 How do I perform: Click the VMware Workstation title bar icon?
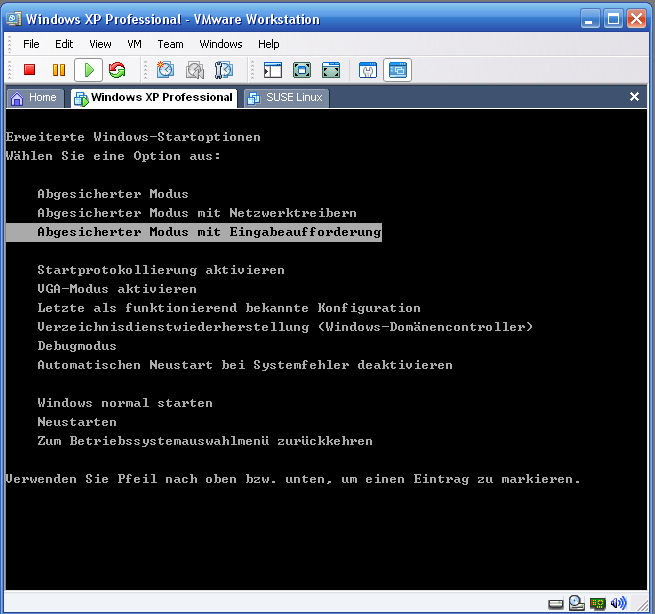[x=14, y=19]
